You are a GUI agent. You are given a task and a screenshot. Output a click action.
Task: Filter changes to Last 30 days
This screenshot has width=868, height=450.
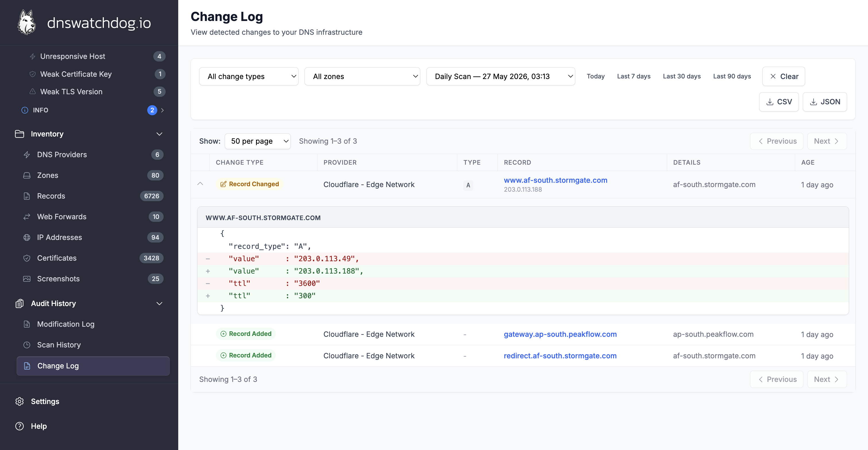(x=682, y=76)
